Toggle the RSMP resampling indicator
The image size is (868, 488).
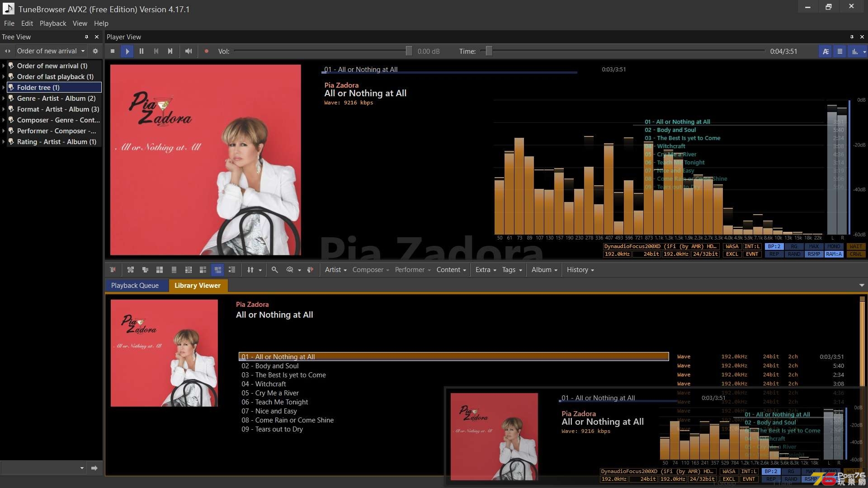tap(814, 254)
